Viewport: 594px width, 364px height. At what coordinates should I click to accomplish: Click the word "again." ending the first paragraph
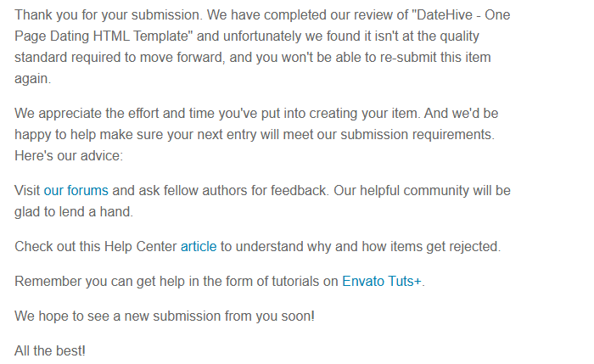coord(32,79)
